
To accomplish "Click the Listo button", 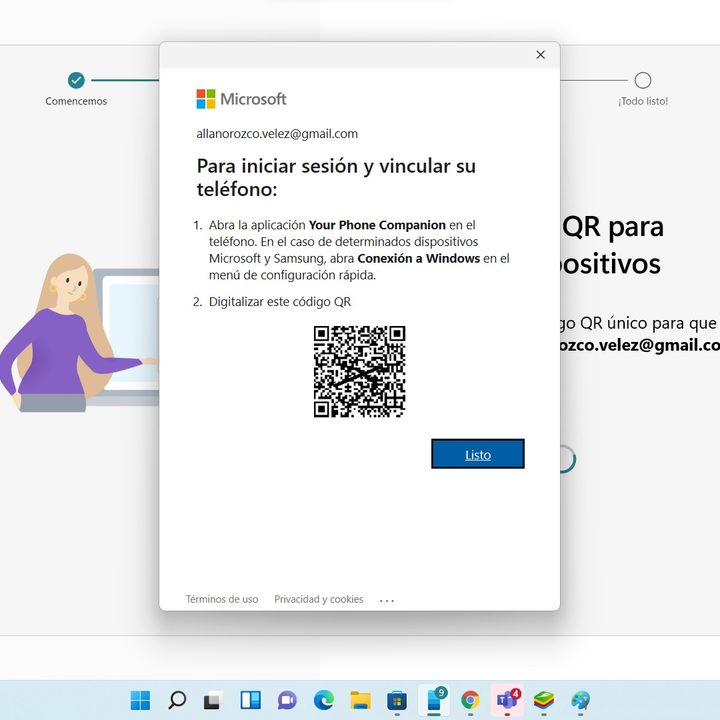I will [478, 454].
